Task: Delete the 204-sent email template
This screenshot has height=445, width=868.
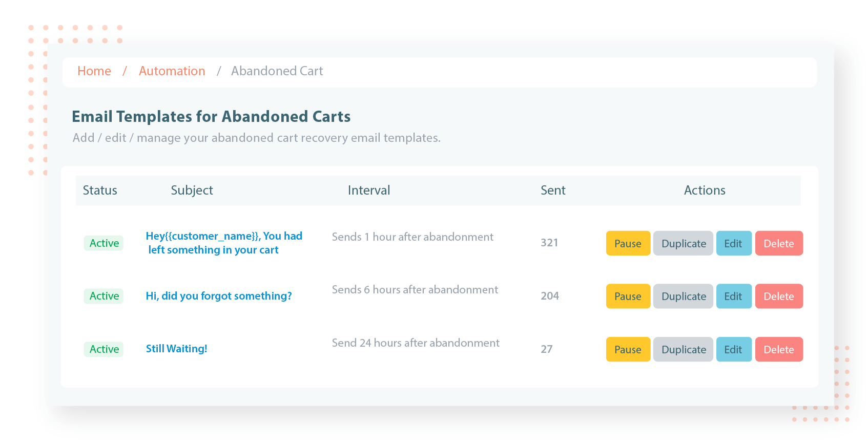Action: [779, 296]
